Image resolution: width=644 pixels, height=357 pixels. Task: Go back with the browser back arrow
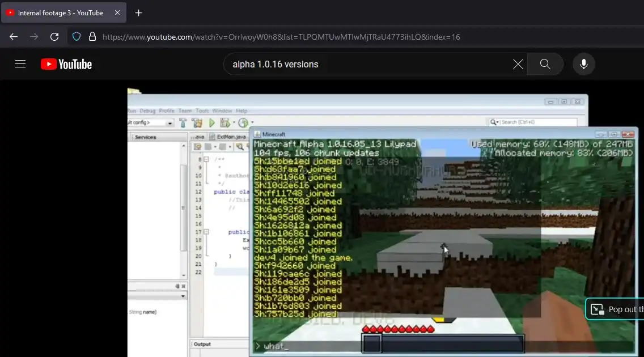click(14, 37)
